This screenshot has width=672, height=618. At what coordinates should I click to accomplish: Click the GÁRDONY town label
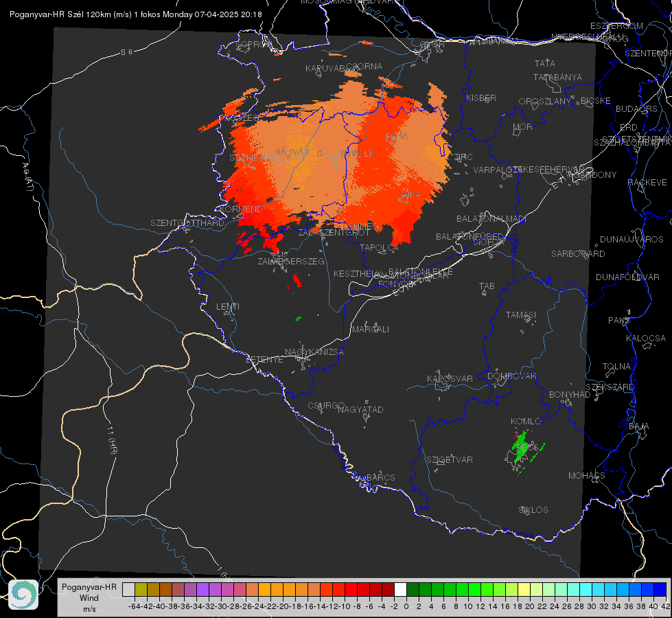tap(595, 175)
